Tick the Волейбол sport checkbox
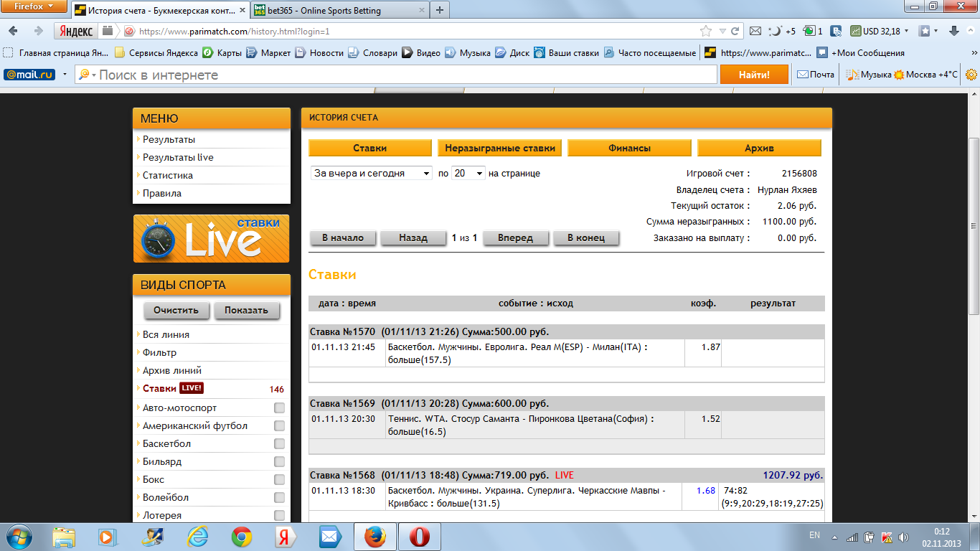The width and height of the screenshot is (980, 551). click(279, 498)
